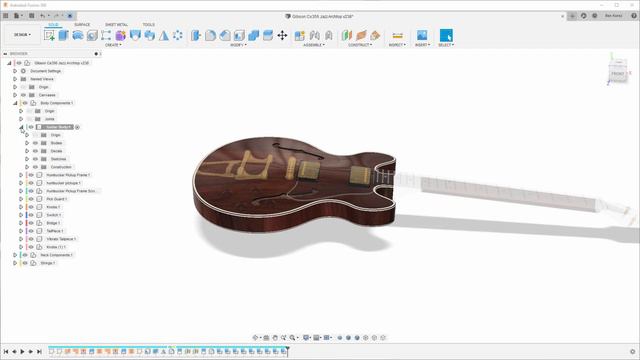Screen dimensions: 640x360
Task: Click the Insert image icon
Action: 422,36
